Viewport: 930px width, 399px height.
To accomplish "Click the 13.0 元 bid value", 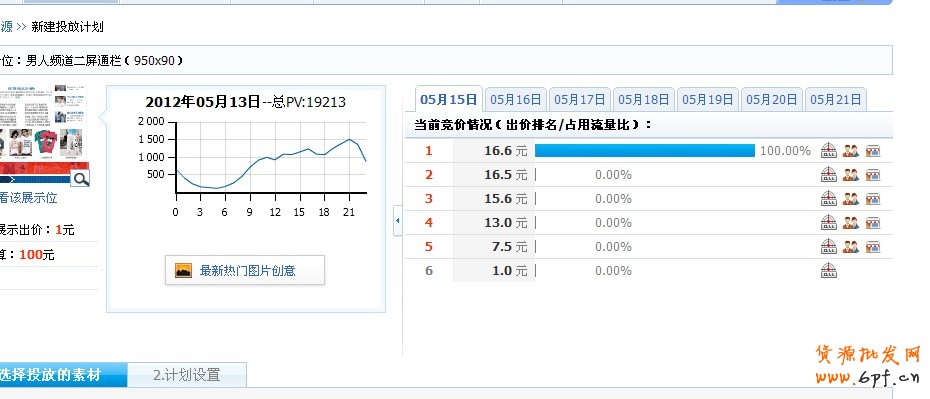I will [505, 223].
